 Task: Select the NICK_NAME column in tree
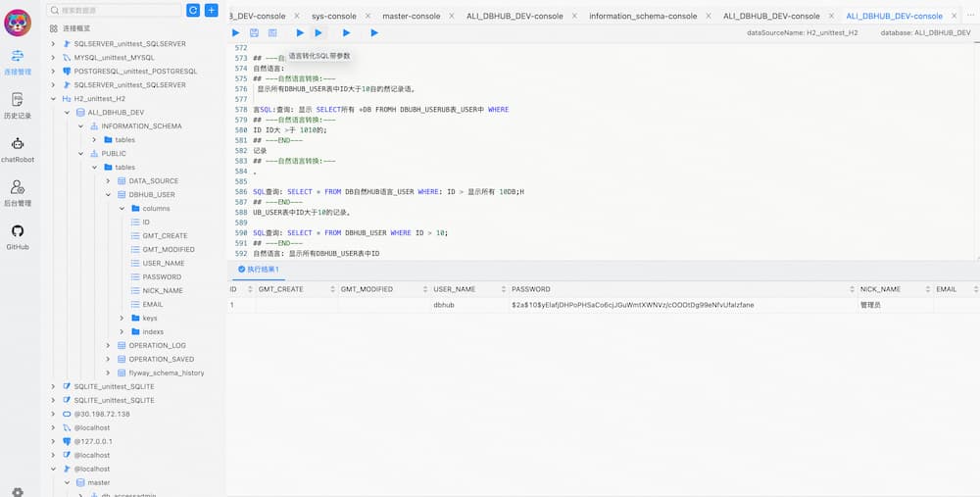coord(163,291)
